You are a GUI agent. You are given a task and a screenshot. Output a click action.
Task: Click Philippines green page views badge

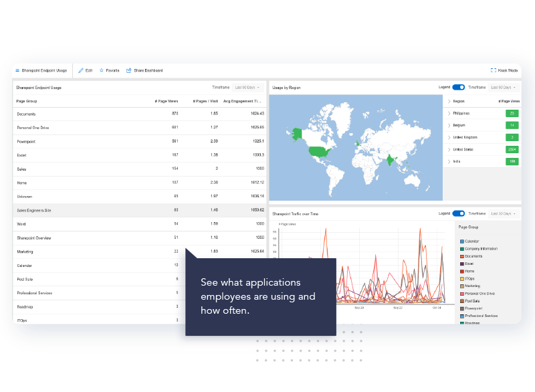512,113
